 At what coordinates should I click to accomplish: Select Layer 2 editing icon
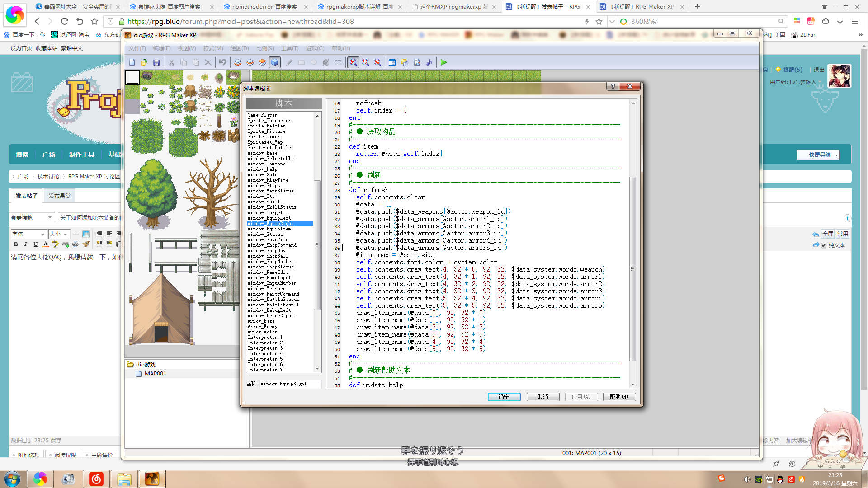click(x=250, y=62)
